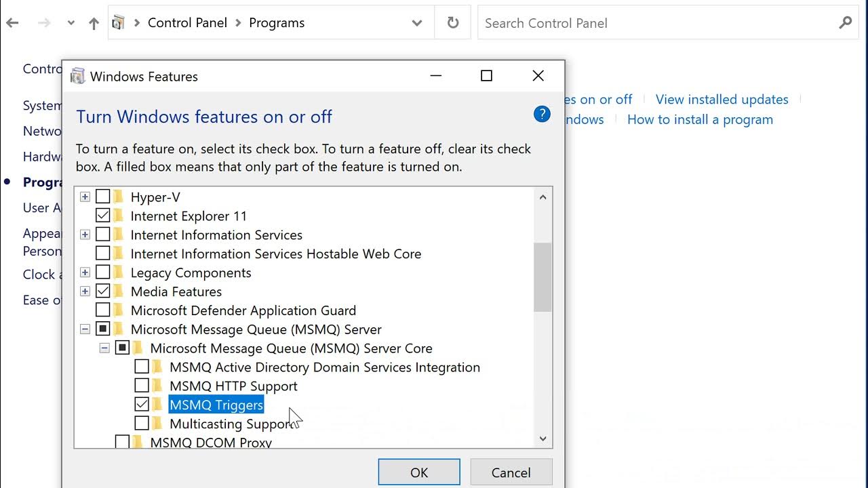Click Programs in the breadcrumb path
The image size is (868, 488).
(x=277, y=23)
